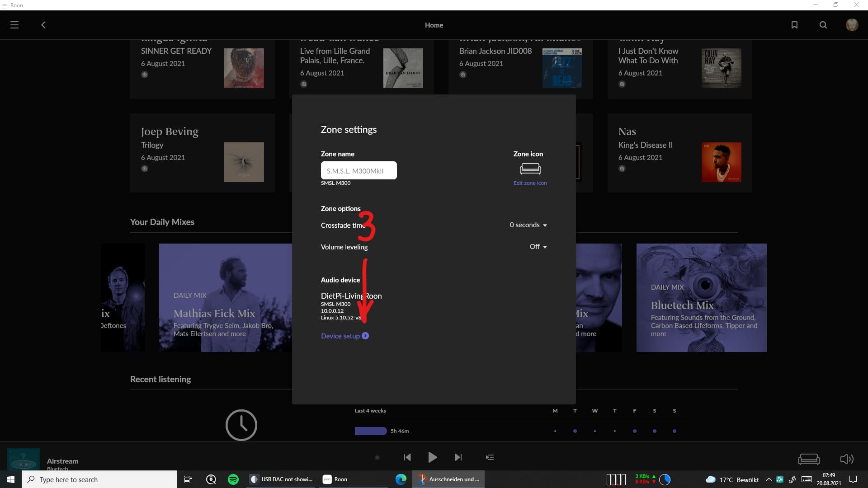Expand the Crossfade time dropdown

tap(528, 225)
